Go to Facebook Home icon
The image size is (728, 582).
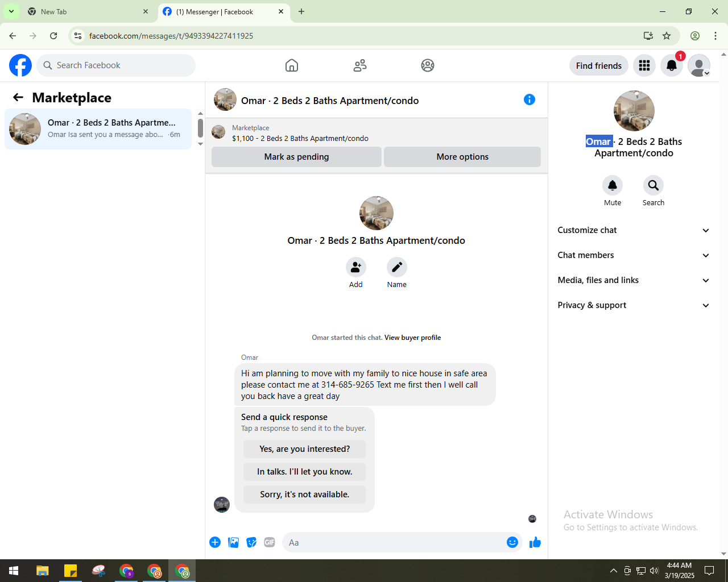tap(292, 65)
